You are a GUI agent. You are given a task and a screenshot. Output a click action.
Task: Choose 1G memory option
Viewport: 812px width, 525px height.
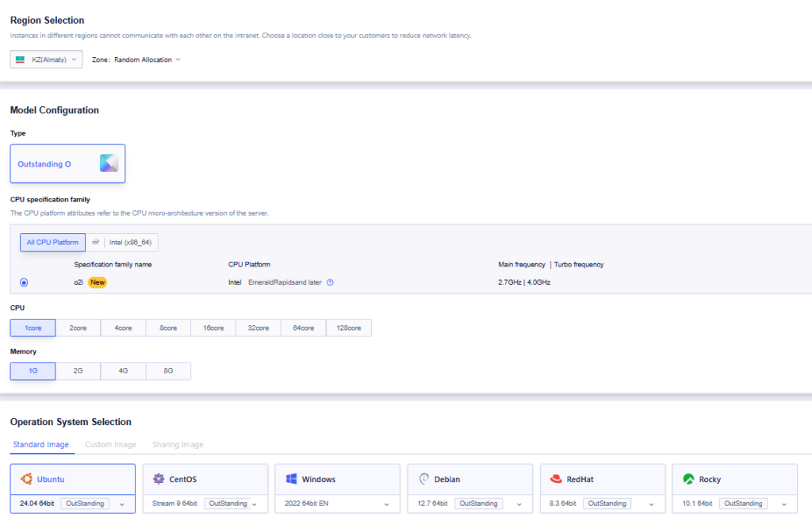tap(33, 370)
